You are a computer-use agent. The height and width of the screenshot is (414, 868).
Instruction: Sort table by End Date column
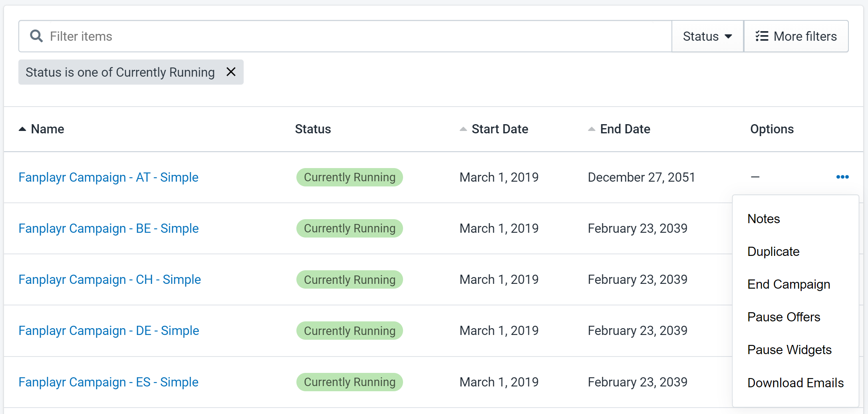coord(619,129)
